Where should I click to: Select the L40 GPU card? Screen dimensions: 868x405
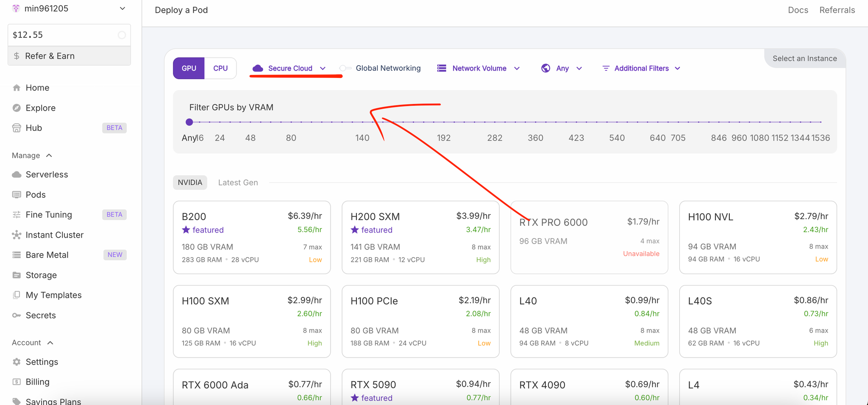click(589, 322)
